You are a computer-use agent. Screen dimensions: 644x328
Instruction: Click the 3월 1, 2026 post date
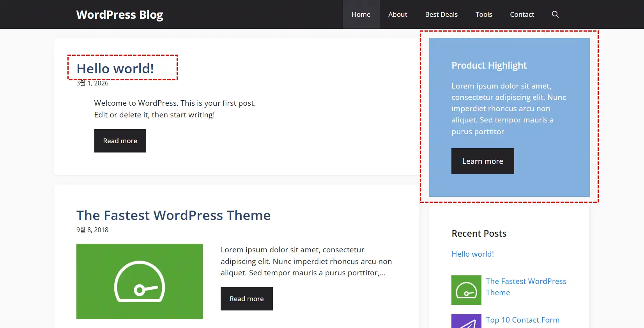coord(92,83)
